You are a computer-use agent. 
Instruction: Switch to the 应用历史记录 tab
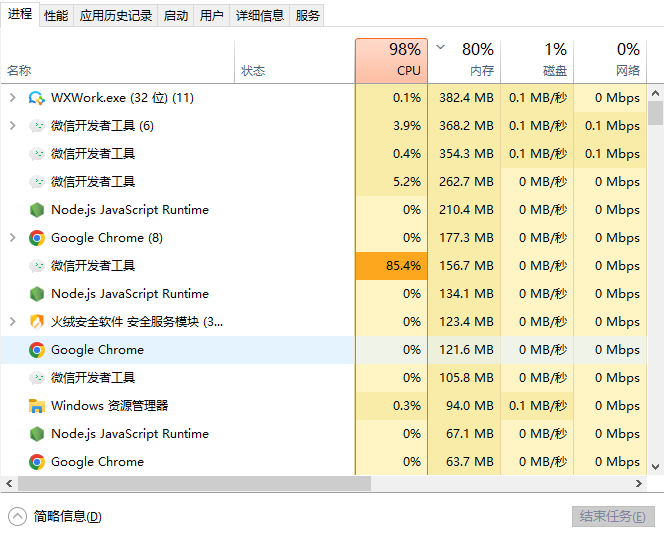[x=116, y=16]
